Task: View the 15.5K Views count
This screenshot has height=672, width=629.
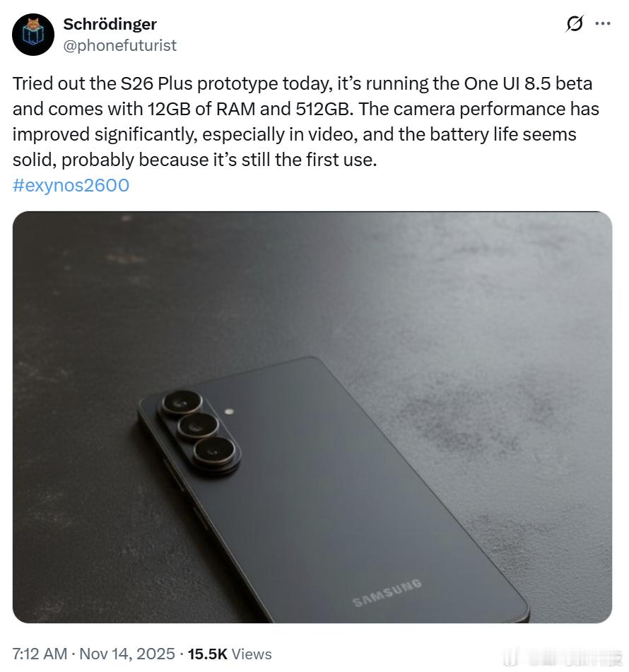Action: [230, 654]
